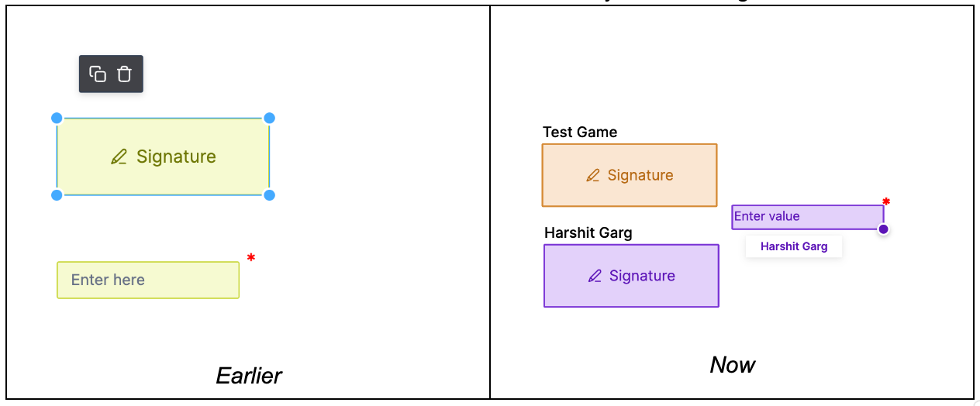The height and width of the screenshot is (406, 980).
Task: Click the bottom-left blue resize handle
Action: tap(57, 194)
